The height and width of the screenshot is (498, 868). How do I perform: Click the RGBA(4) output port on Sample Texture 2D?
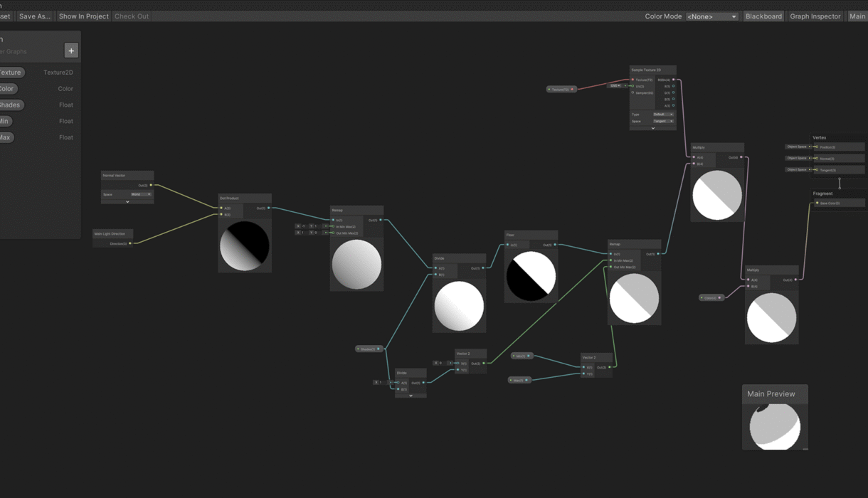pyautogui.click(x=673, y=80)
